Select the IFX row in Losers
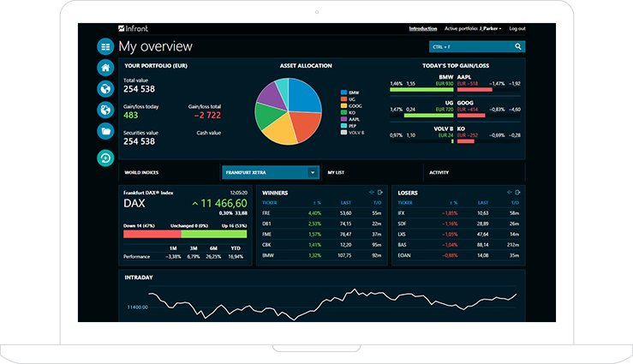Image resolution: width=633 pixels, height=364 pixels. click(x=458, y=213)
